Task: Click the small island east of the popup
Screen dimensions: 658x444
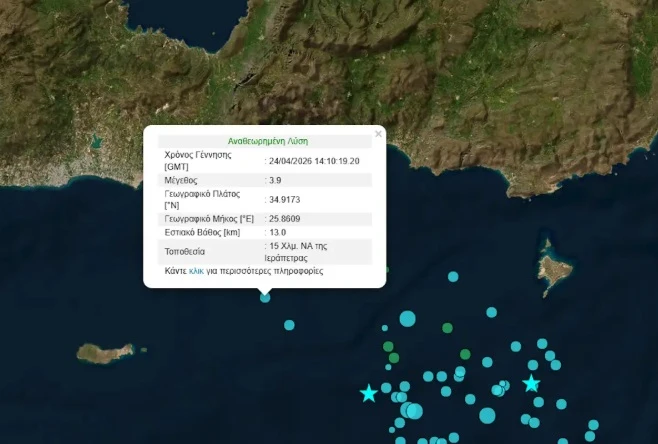Action: click(553, 268)
